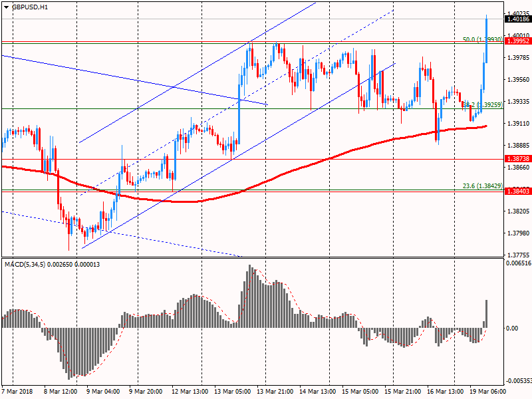Click the red price label 1.38403
This screenshot has height=399, width=532.
pos(518,192)
